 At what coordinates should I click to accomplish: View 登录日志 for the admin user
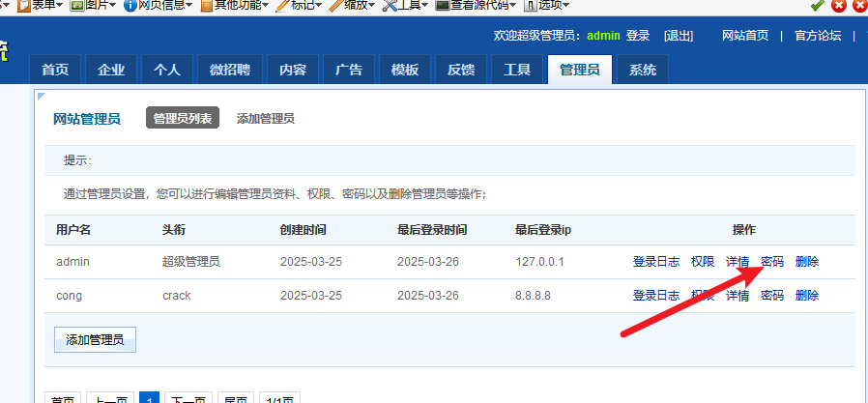click(655, 262)
